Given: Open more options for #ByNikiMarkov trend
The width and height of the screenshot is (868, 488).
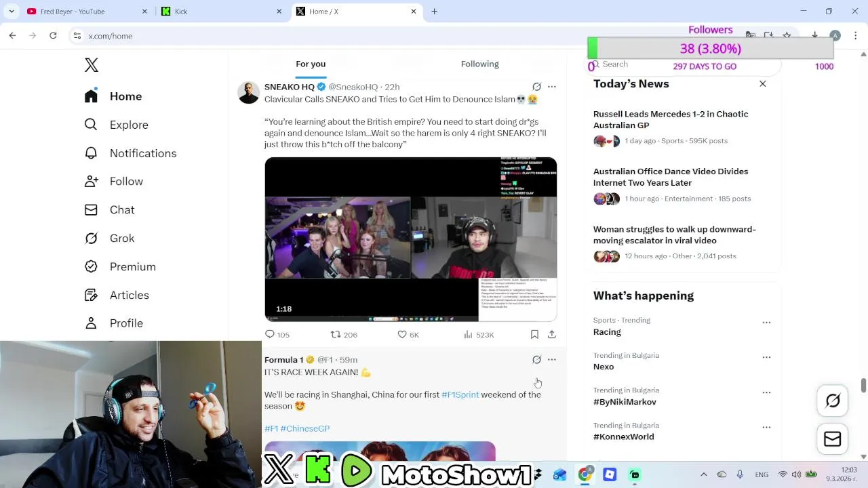Looking at the screenshot, I should 766,392.
